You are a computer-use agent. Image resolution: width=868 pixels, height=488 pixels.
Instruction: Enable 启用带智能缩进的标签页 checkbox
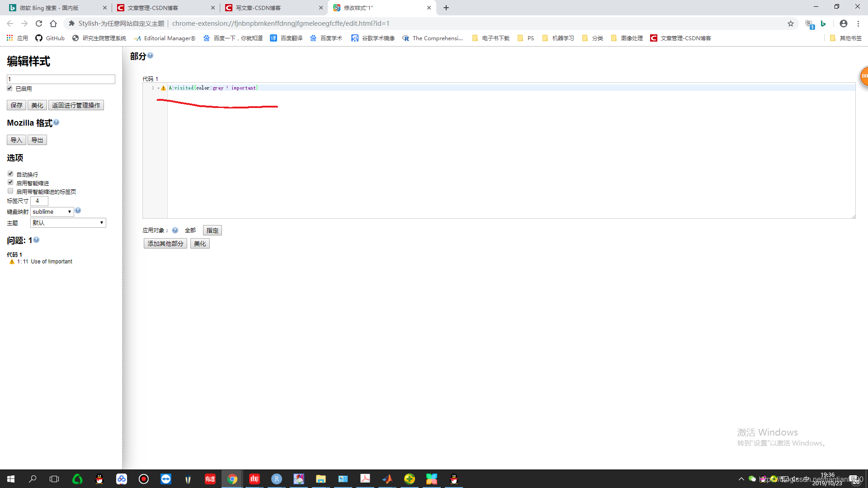click(x=10, y=191)
